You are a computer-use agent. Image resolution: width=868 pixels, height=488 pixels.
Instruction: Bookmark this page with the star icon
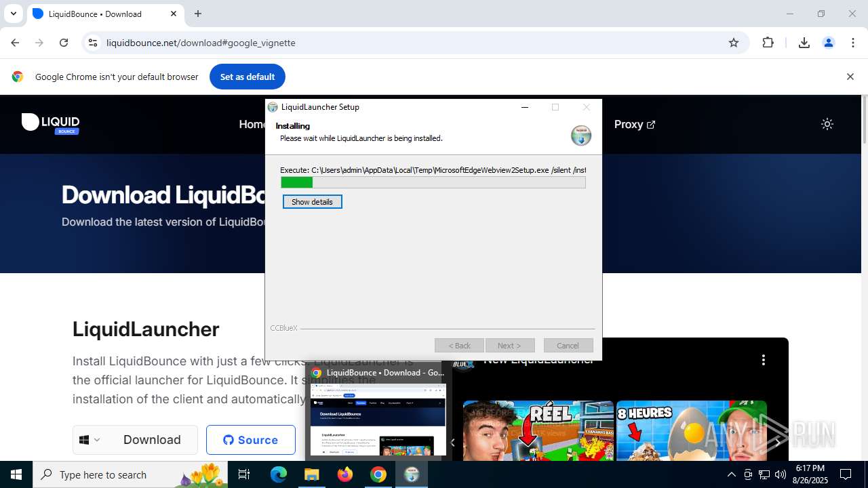[734, 43]
